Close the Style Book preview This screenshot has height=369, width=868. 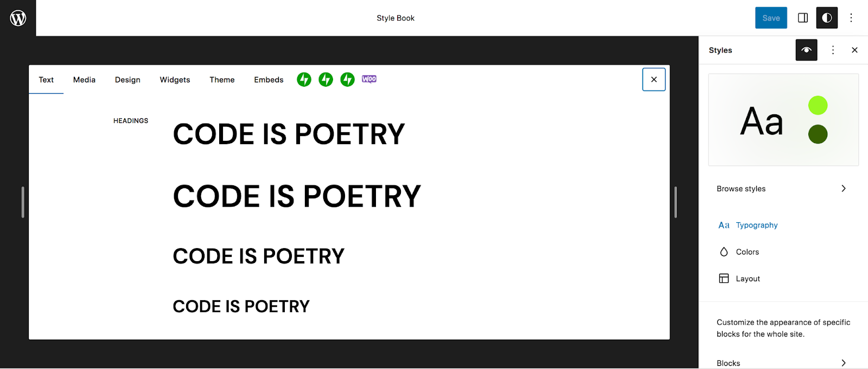654,80
